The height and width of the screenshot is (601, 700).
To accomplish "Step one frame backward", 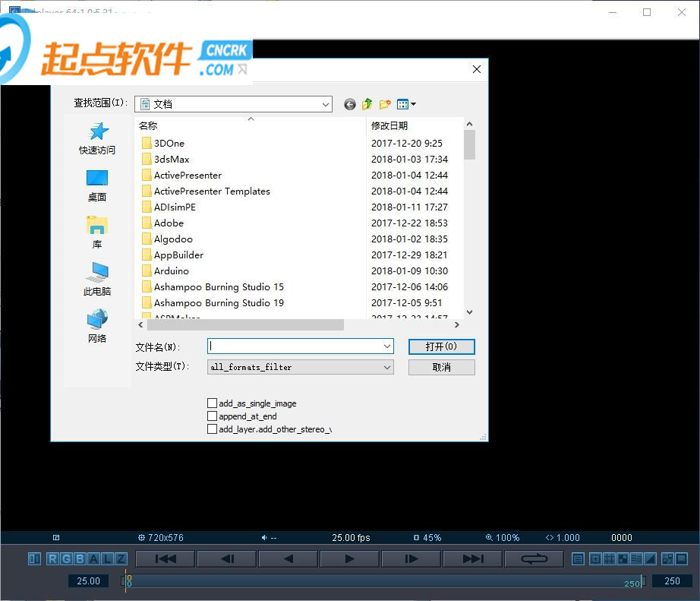I will (x=227, y=558).
